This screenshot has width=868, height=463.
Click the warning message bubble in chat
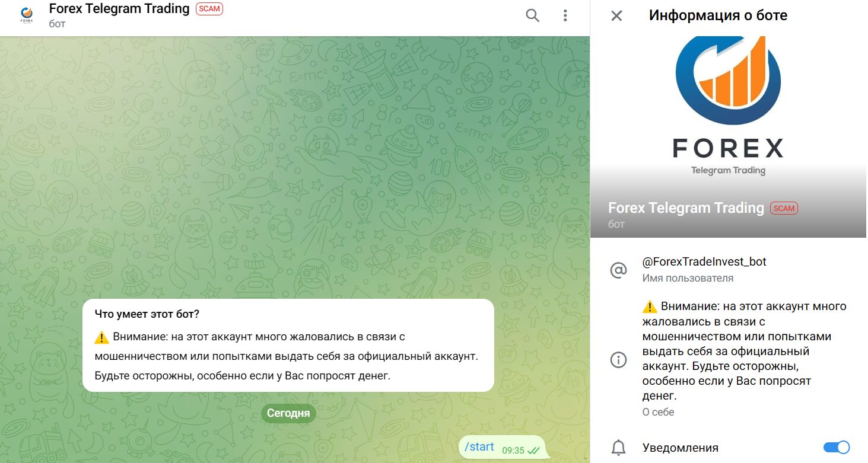(288, 345)
